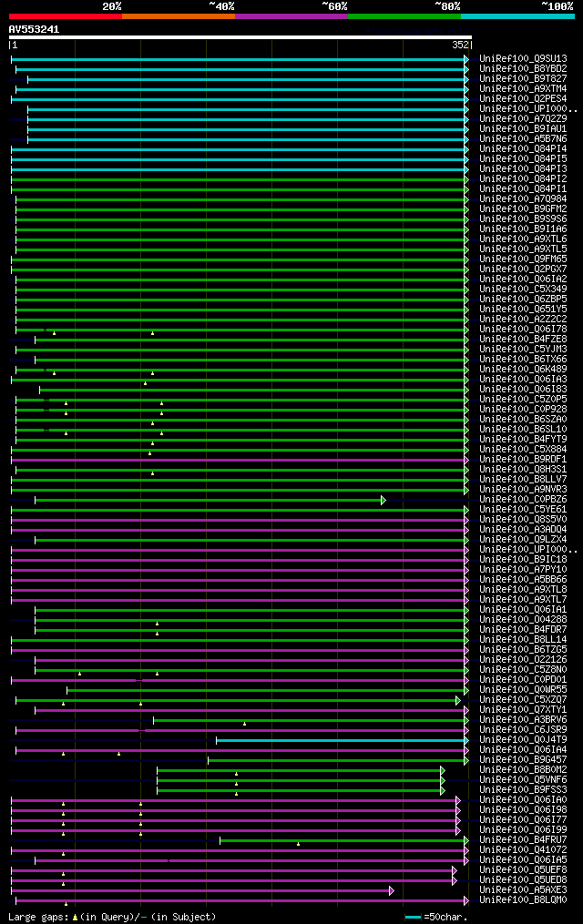The height and width of the screenshot is (924, 583).
Task: Click the cyan partial alignment bar for Q0J4T9
Action: click(343, 741)
